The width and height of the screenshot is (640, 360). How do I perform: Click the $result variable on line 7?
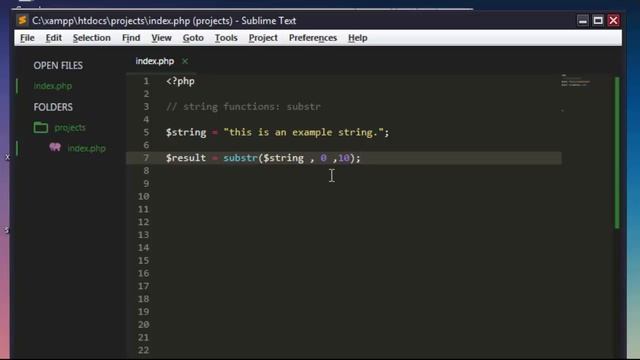186,158
